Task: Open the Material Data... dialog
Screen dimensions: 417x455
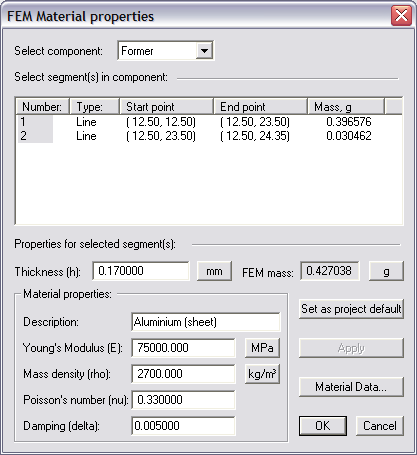Action: 351,387
